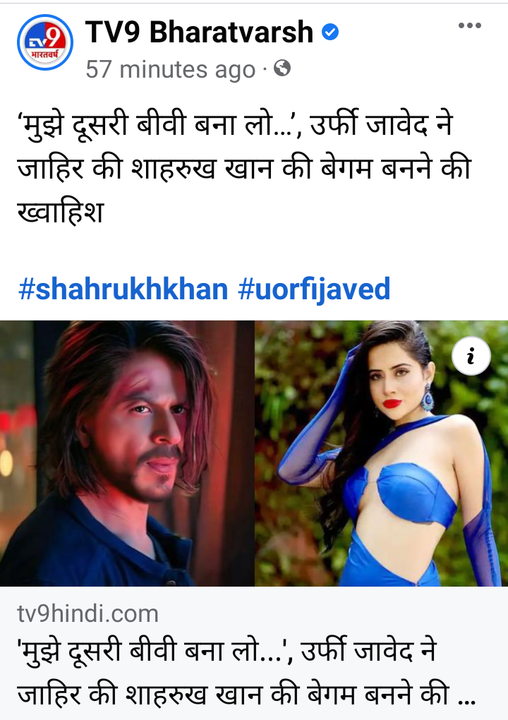Tap the circular info icon on image
This screenshot has width=508, height=720.
pyautogui.click(x=471, y=356)
